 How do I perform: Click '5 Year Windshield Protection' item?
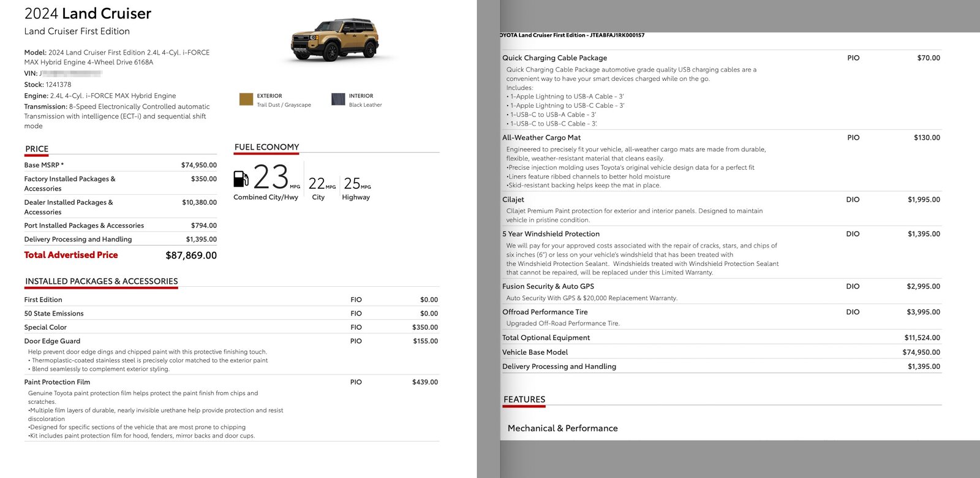click(x=551, y=233)
